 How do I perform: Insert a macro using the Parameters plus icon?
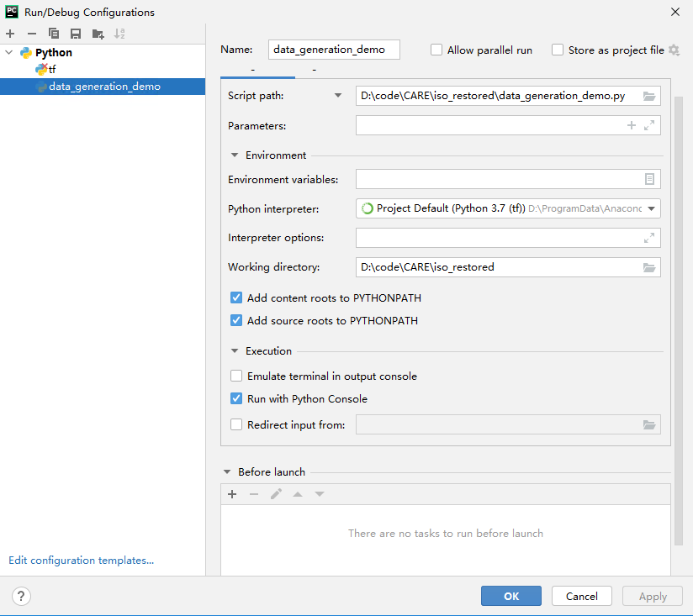(632, 125)
